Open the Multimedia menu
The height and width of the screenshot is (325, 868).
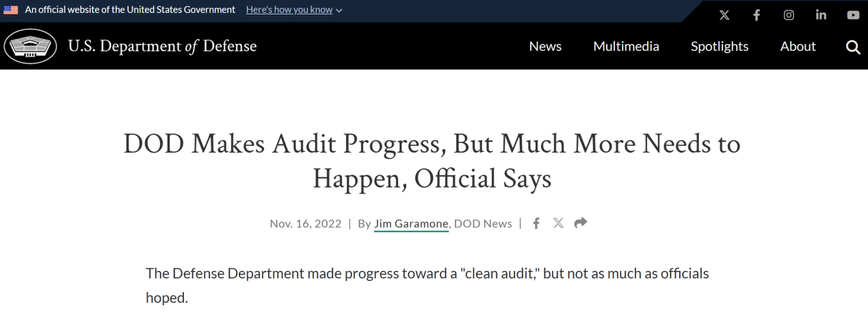626,47
